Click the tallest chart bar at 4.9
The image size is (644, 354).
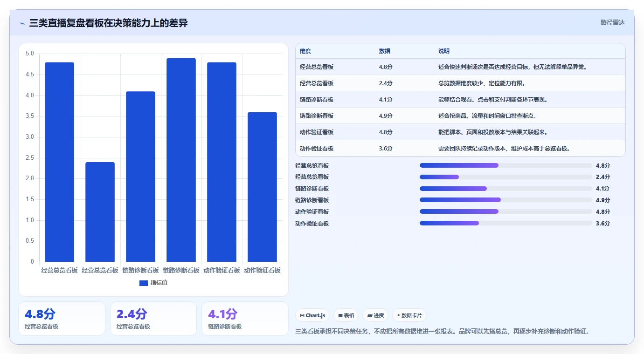point(181,160)
